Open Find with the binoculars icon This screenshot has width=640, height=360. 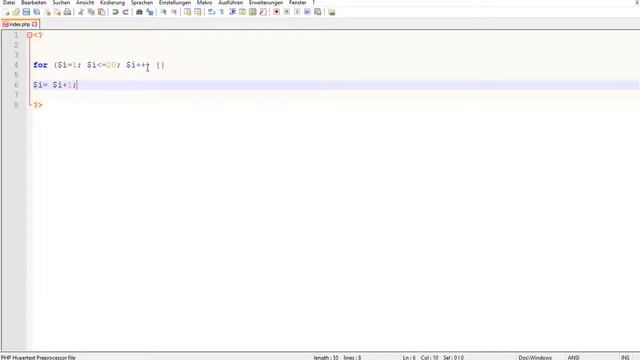(139, 12)
